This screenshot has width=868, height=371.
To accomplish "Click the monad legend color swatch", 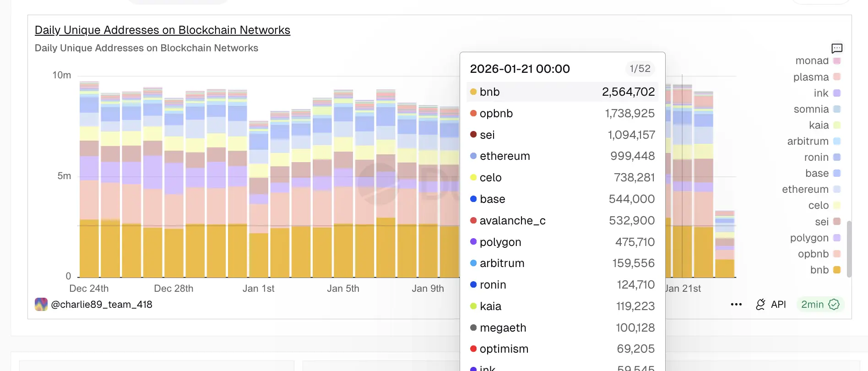I will pos(837,61).
